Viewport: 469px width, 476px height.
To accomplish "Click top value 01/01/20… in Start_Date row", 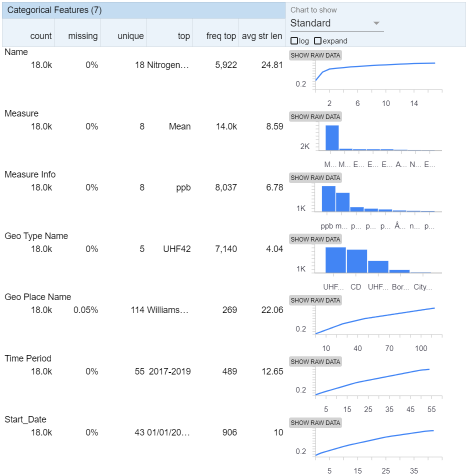I will point(168,432).
